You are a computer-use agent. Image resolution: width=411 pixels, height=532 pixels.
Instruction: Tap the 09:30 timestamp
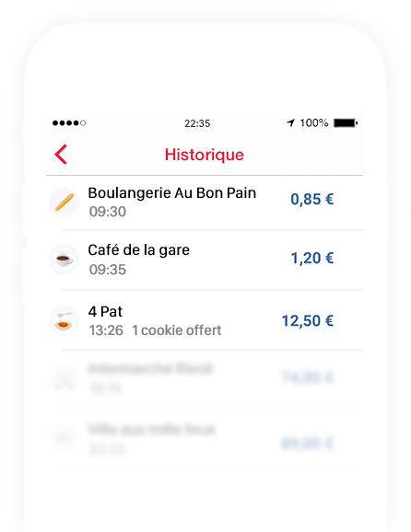(x=108, y=212)
